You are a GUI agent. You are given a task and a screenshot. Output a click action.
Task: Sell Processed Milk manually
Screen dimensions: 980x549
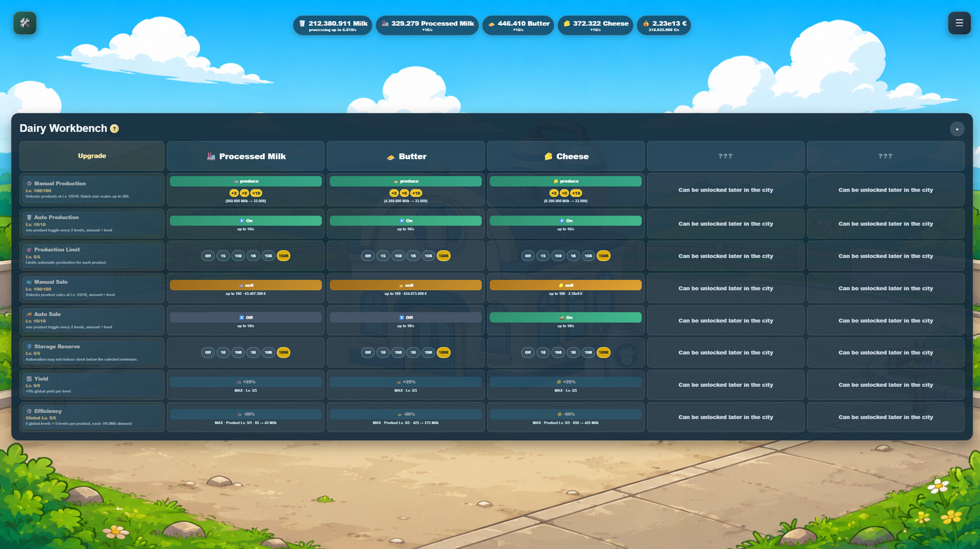(246, 285)
